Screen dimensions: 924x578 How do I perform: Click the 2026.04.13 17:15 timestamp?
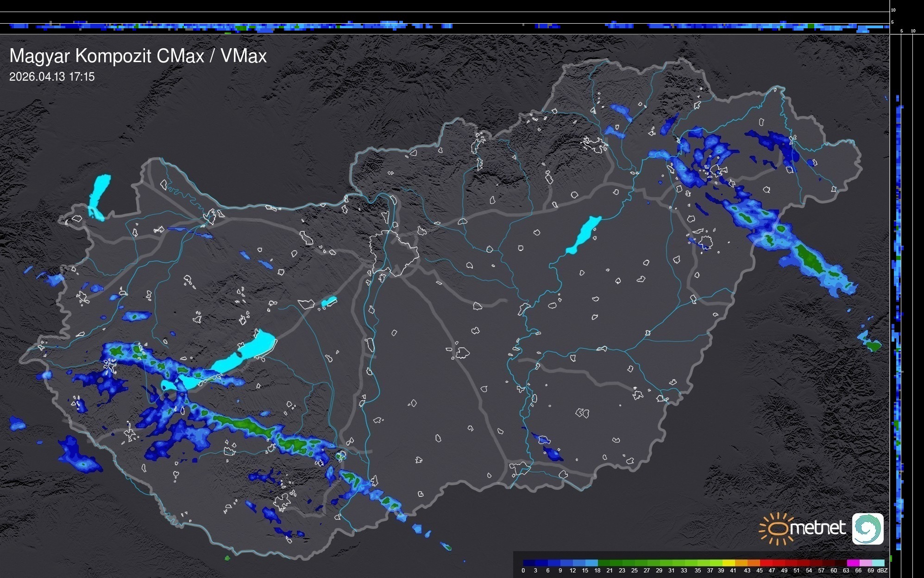pos(52,77)
